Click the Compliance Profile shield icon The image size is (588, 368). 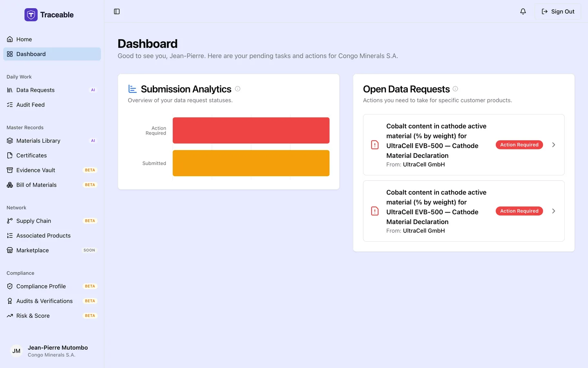[10, 286]
